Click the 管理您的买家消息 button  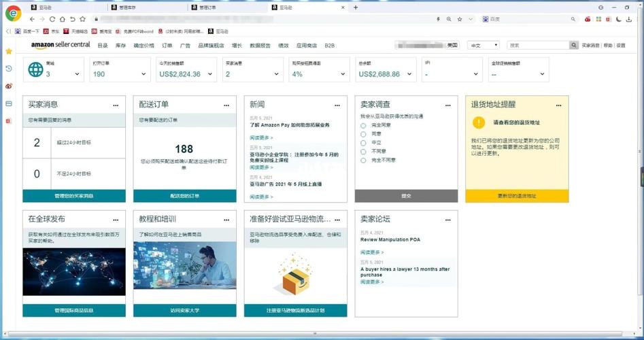click(74, 196)
